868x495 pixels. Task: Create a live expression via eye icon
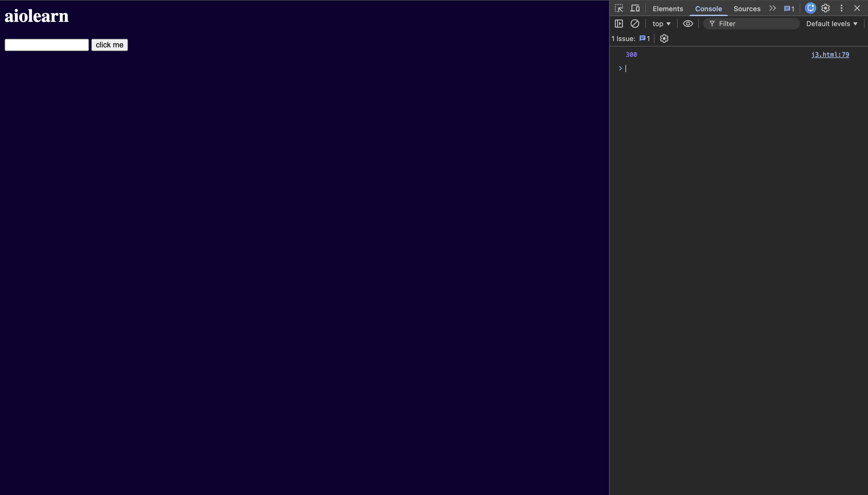coord(688,24)
